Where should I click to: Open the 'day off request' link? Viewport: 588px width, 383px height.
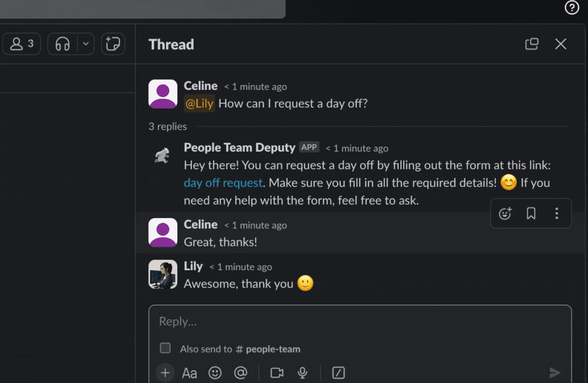(223, 182)
